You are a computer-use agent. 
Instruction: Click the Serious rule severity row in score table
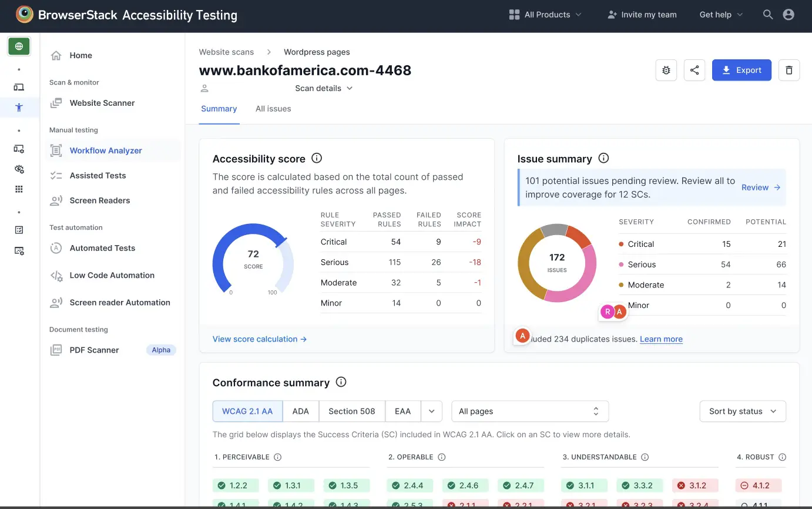point(401,262)
